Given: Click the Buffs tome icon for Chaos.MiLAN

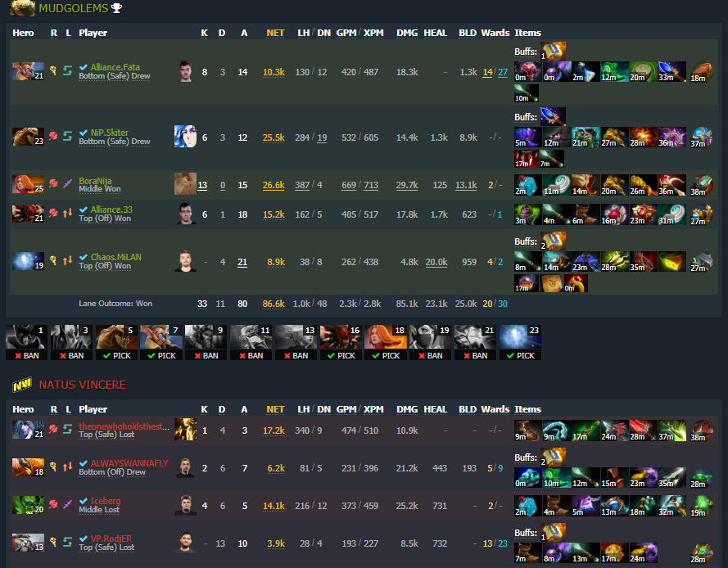Looking at the screenshot, I should coord(553,241).
